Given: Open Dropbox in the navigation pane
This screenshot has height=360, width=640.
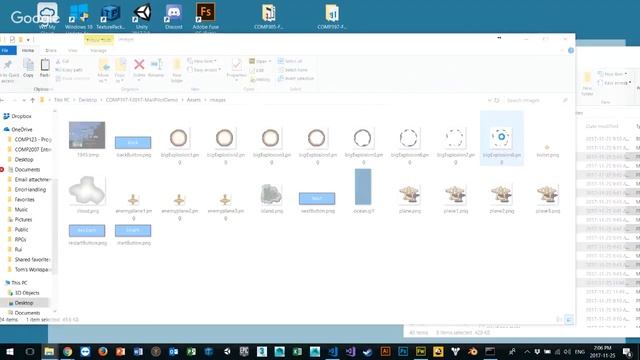Looking at the screenshot, I should pos(18,116).
